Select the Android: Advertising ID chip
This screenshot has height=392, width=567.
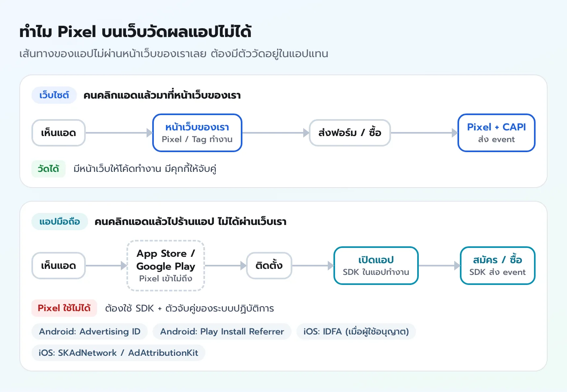[x=90, y=332]
